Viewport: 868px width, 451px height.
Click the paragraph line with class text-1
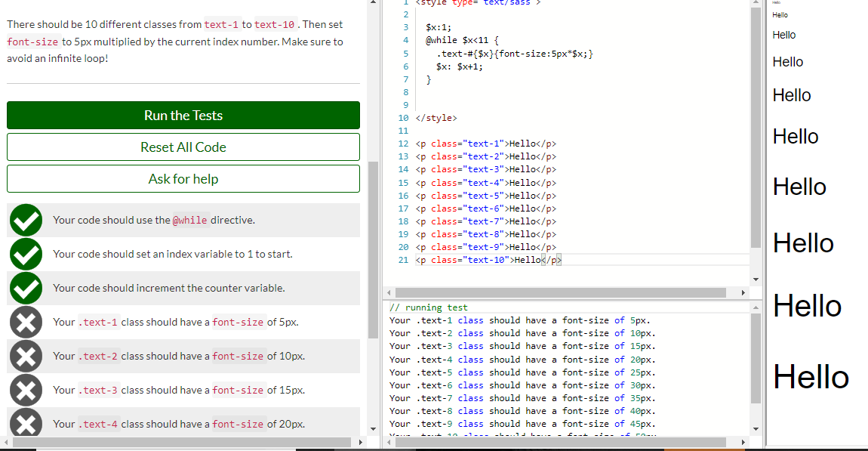tap(486, 144)
